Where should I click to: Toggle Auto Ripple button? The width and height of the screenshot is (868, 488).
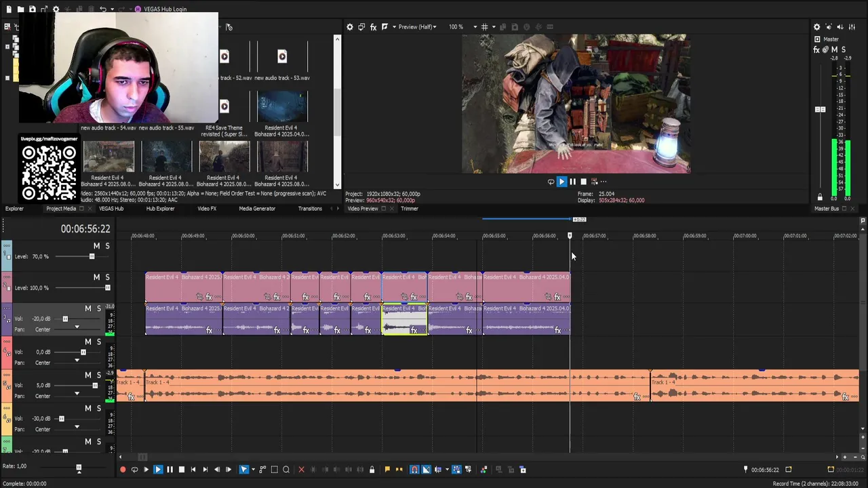click(437, 469)
